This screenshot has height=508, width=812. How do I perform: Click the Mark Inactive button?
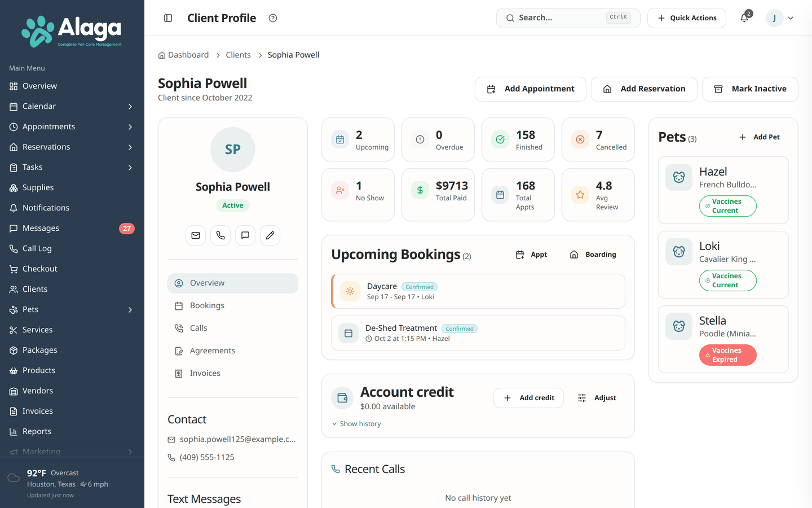750,89
